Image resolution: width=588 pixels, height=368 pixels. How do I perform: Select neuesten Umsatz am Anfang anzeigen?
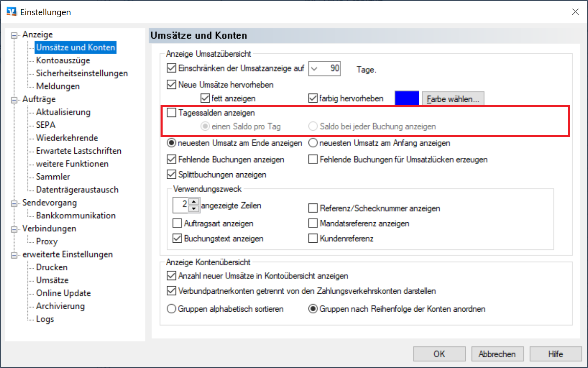point(313,143)
